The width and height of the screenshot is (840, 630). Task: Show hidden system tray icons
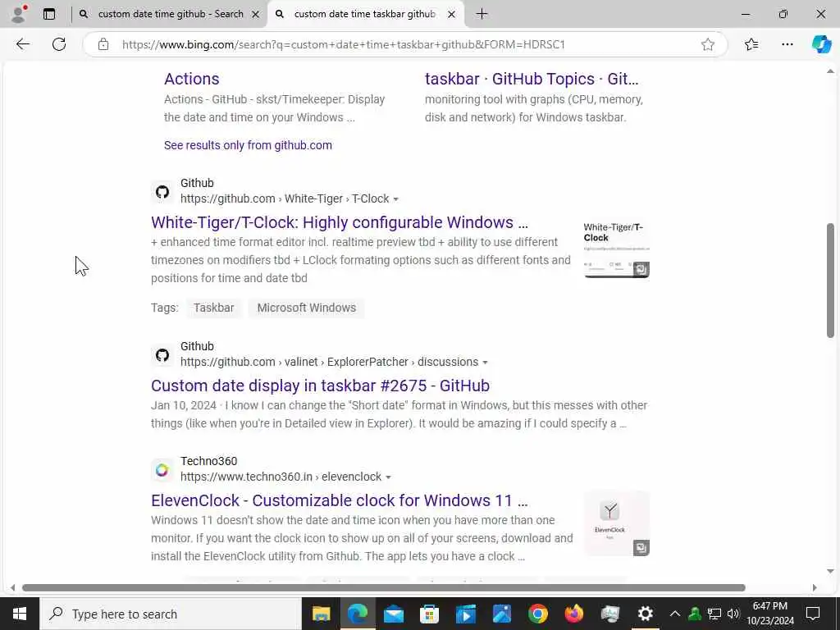[x=675, y=614]
